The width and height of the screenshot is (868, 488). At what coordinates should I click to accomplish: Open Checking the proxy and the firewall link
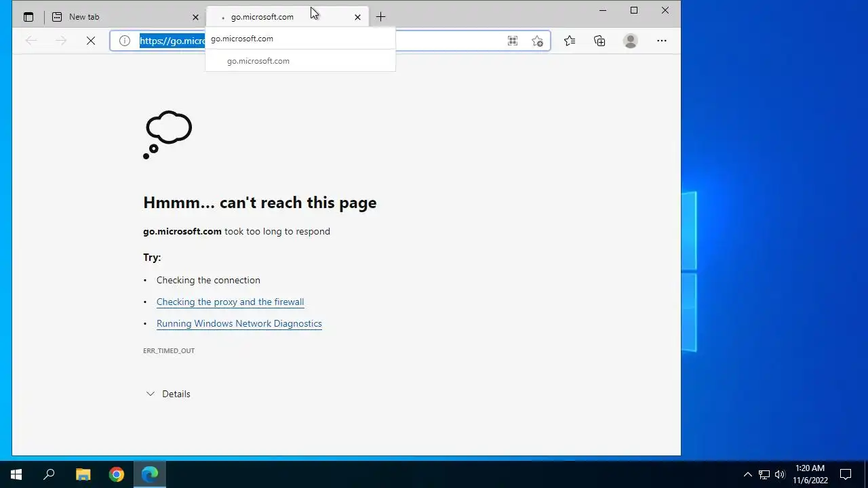pos(230,302)
